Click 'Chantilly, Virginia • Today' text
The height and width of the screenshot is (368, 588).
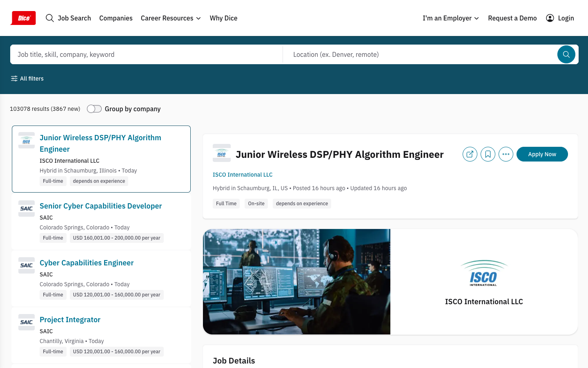tap(72, 341)
